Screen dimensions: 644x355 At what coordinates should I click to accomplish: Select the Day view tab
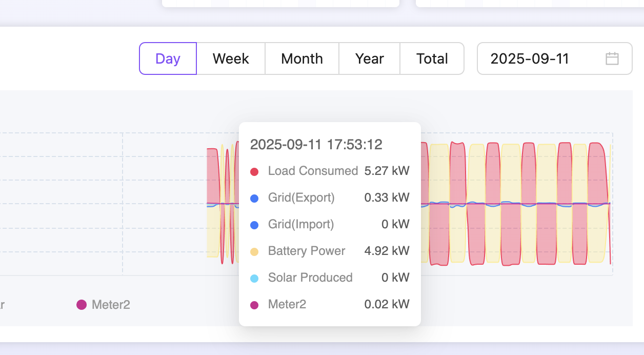coord(168,58)
